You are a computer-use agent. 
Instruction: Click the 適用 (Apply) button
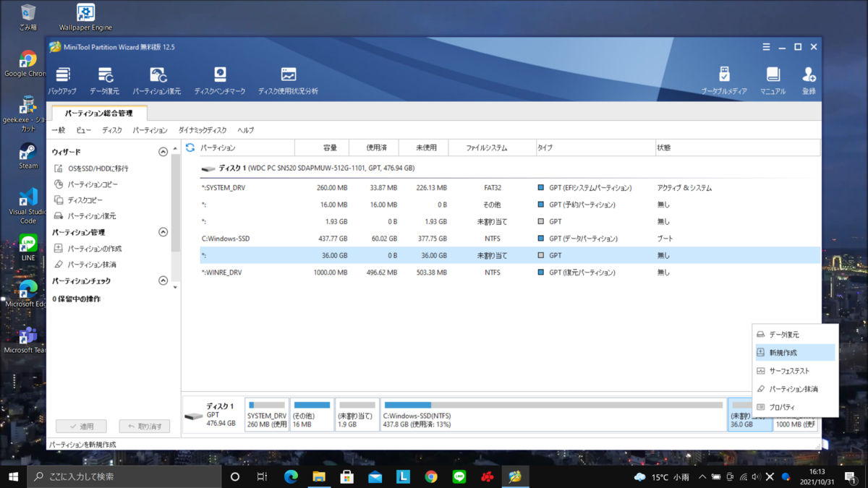(81, 427)
